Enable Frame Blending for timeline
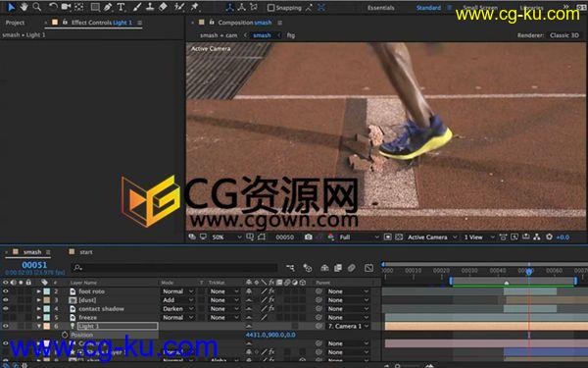This screenshot has width=588, height=368. [338, 268]
